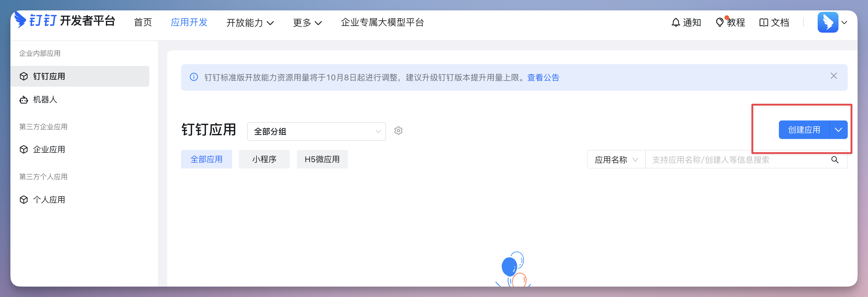Open the 创建应用 split-button arrow
Viewport: 868px width, 297px height.
pos(838,130)
